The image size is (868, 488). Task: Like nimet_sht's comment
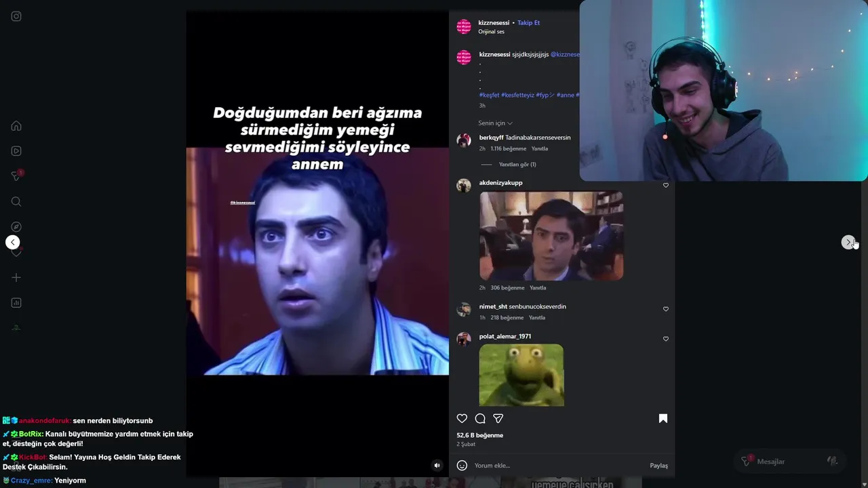[x=665, y=309]
